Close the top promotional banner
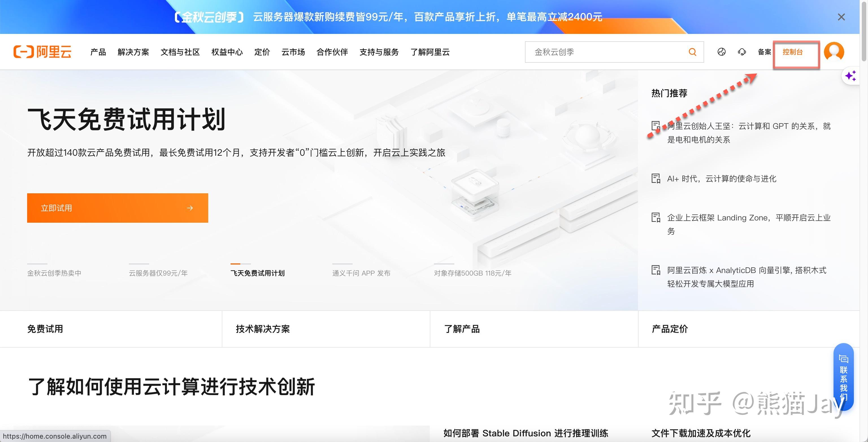The height and width of the screenshot is (442, 868). pos(841,17)
